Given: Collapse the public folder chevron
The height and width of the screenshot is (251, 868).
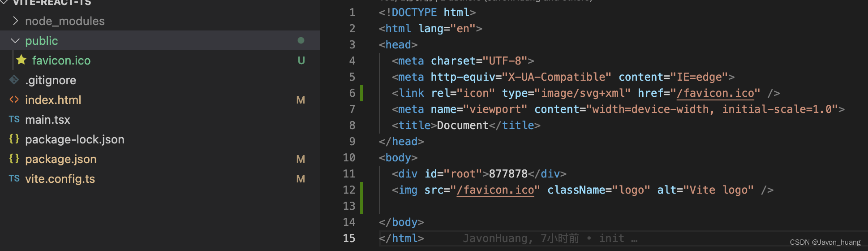Looking at the screenshot, I should tap(15, 41).
